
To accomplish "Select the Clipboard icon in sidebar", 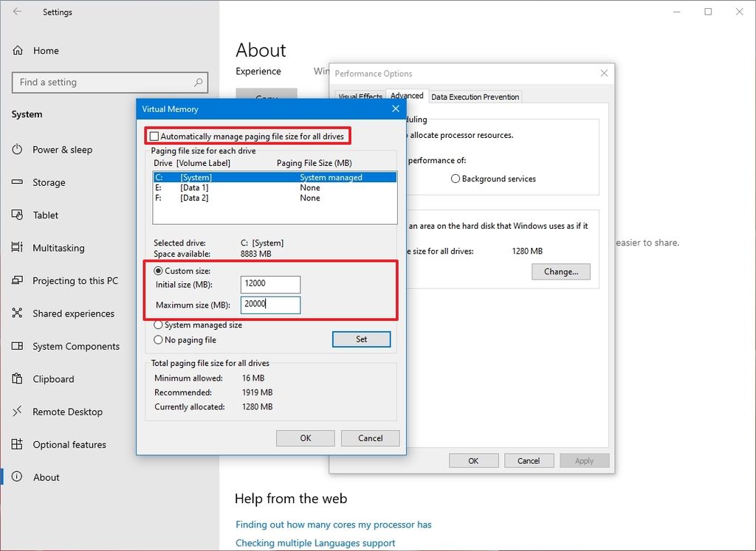I will click(18, 378).
